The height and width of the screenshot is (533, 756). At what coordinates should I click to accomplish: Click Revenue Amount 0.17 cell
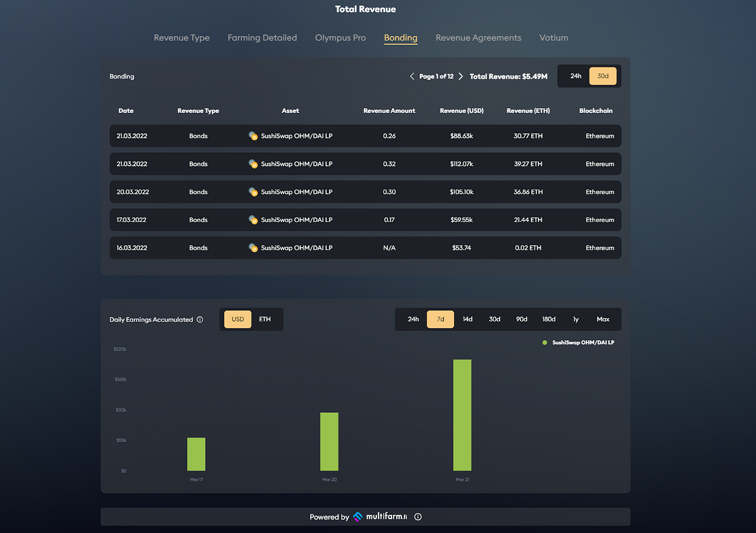pos(389,220)
